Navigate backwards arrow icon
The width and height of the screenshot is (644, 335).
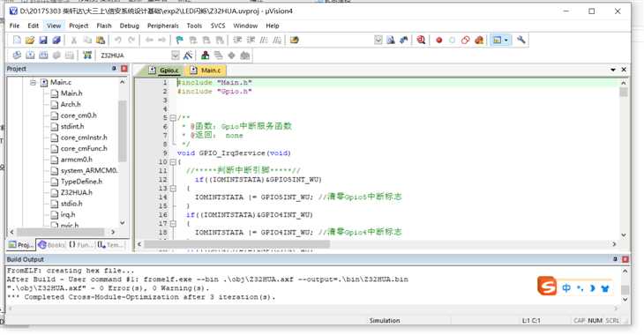149,41
